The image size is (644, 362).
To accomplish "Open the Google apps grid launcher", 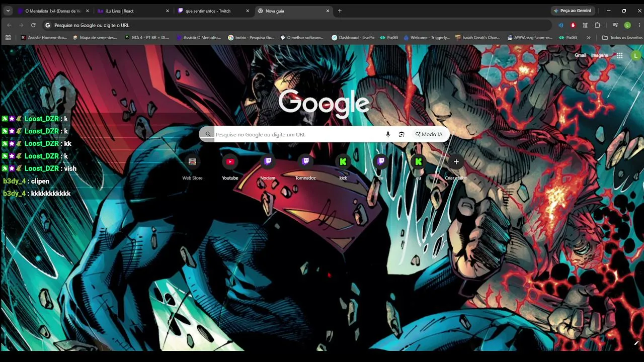I will tap(620, 56).
